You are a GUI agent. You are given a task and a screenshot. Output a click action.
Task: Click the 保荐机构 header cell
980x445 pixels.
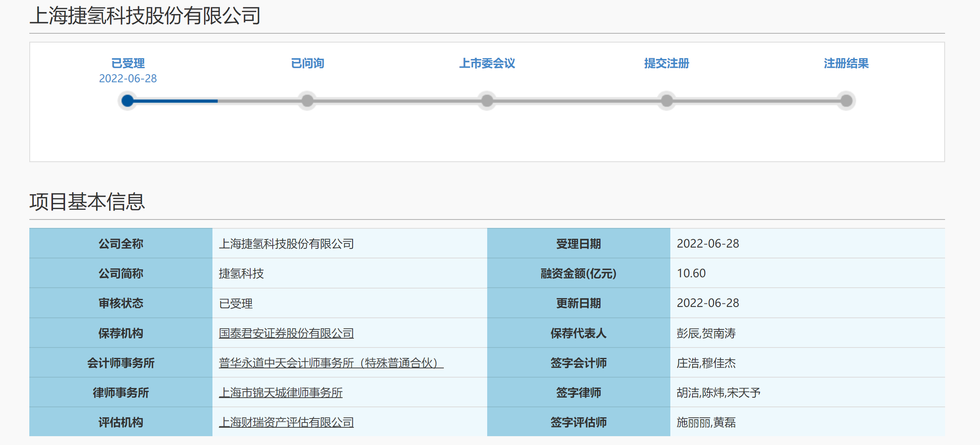pos(121,333)
